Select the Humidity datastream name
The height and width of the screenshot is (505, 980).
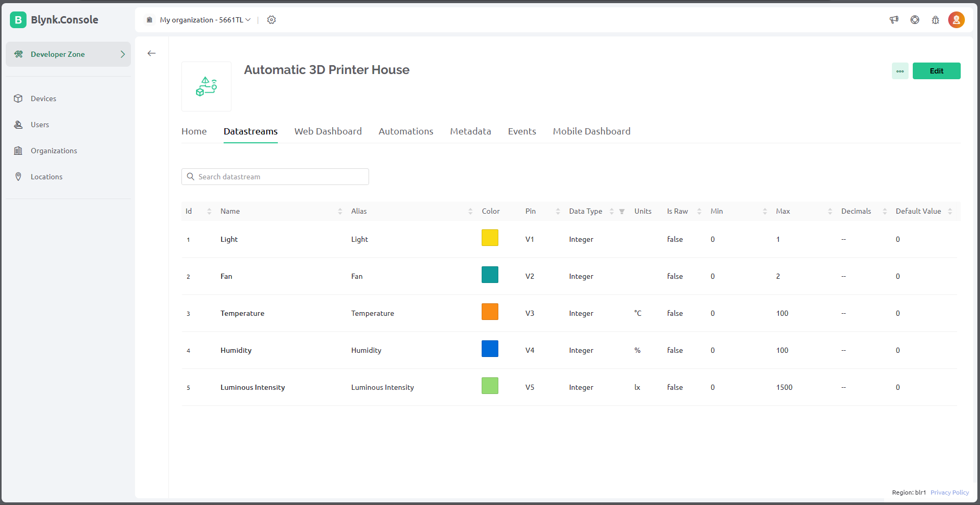(x=236, y=350)
